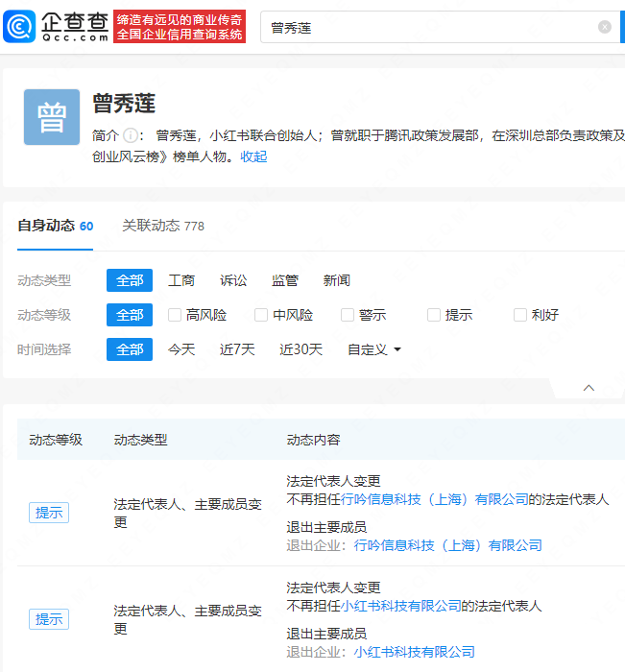Check the 警示 checkbox
The width and height of the screenshot is (625, 672).
(x=348, y=315)
